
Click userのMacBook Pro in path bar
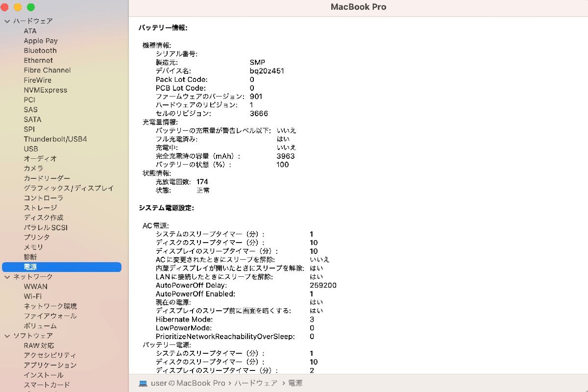(x=188, y=383)
